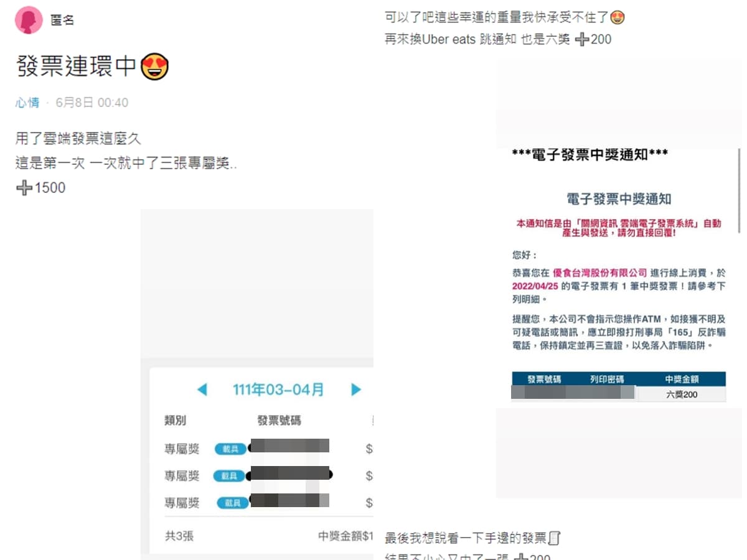
Task: Click the plus icon before 200 Uber eats line
Action: point(581,39)
